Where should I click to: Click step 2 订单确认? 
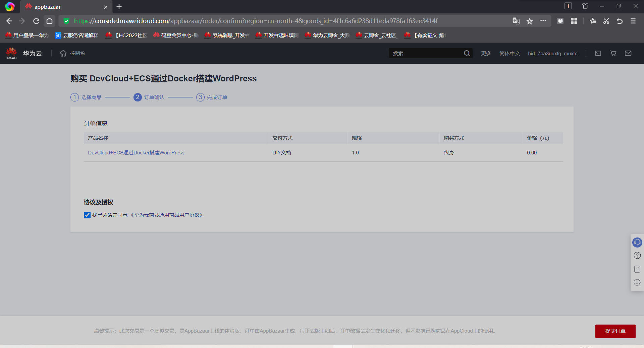click(x=149, y=97)
